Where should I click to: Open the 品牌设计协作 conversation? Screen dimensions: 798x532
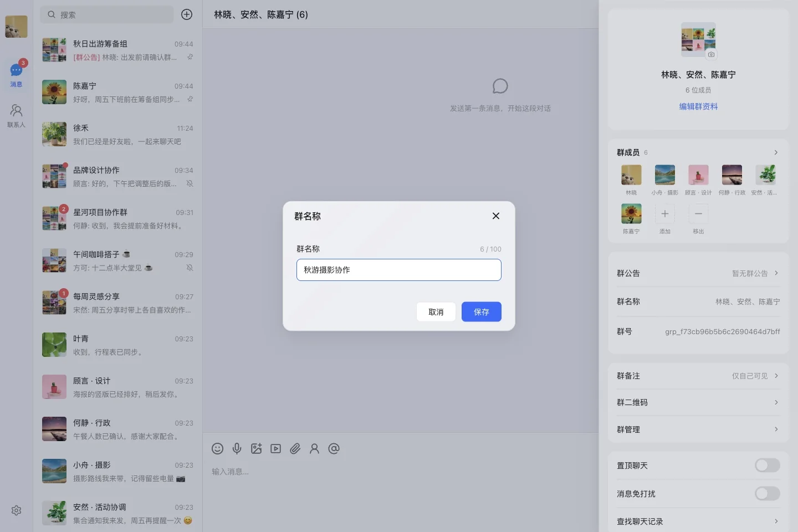(117, 176)
